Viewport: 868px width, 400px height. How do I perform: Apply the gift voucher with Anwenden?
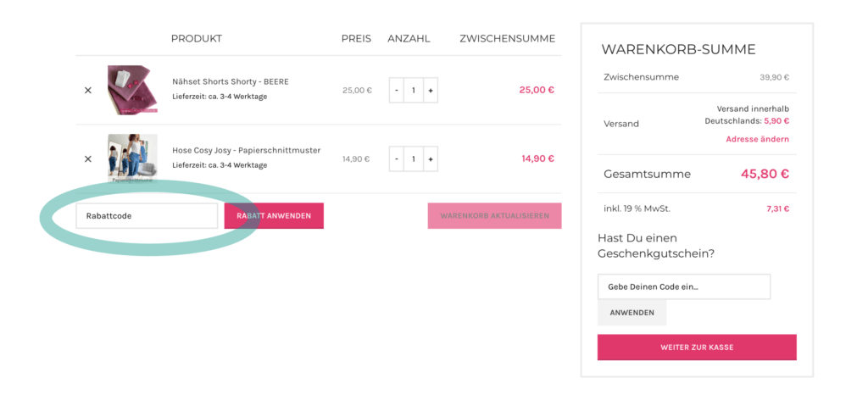(632, 313)
